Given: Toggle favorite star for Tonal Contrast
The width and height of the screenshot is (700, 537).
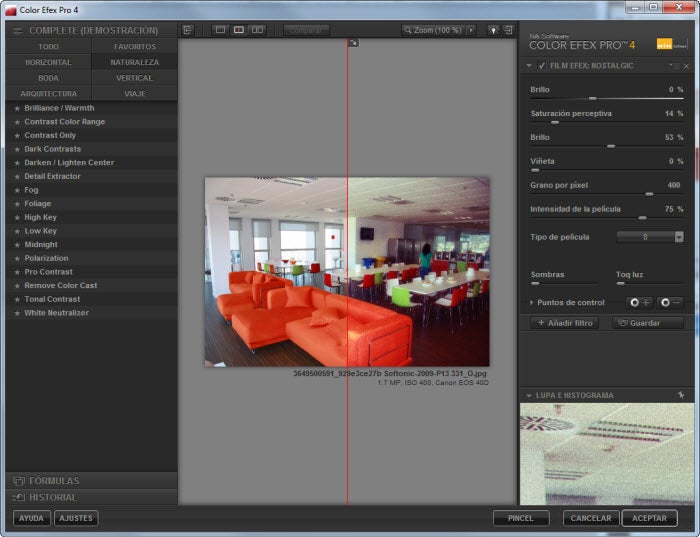Looking at the screenshot, I should 17,300.
